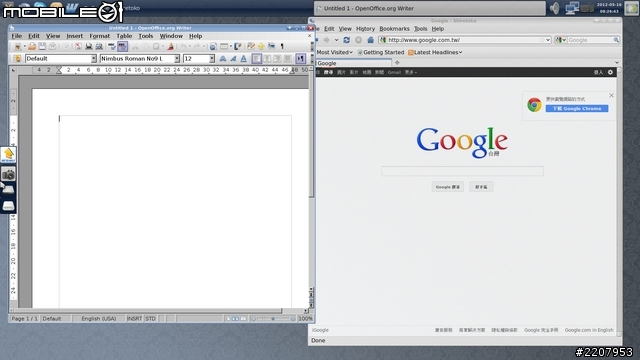Open the Insert menu in Writer
Screen dimensions: 640x360
[x=74, y=36]
